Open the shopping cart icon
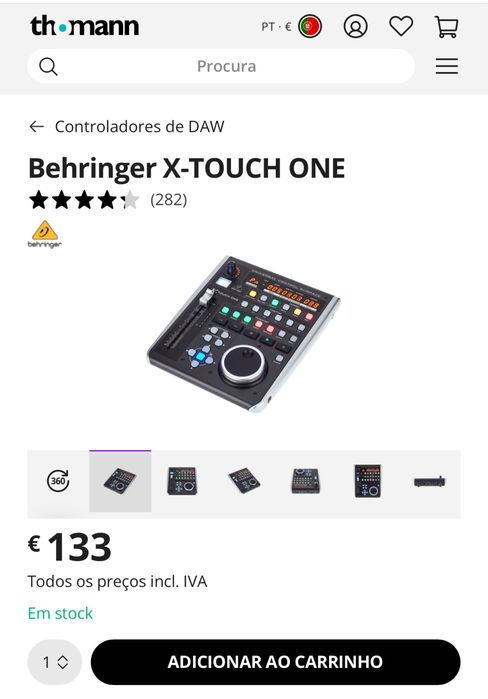 click(x=446, y=27)
